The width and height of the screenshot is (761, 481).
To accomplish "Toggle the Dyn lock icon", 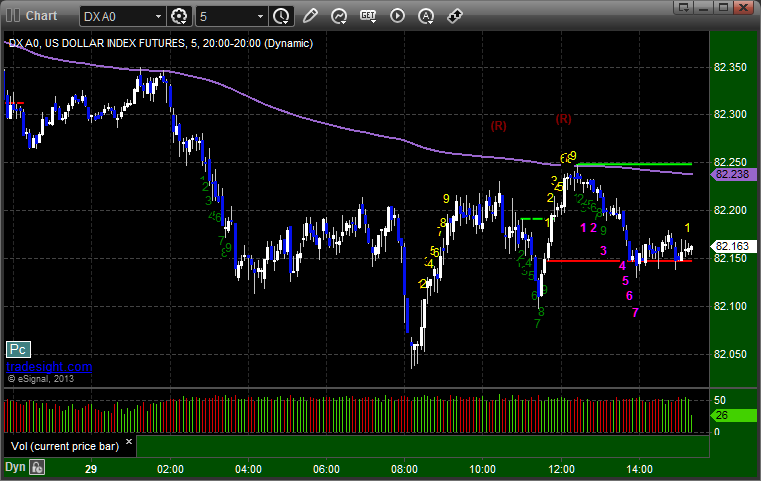I will click(37, 467).
